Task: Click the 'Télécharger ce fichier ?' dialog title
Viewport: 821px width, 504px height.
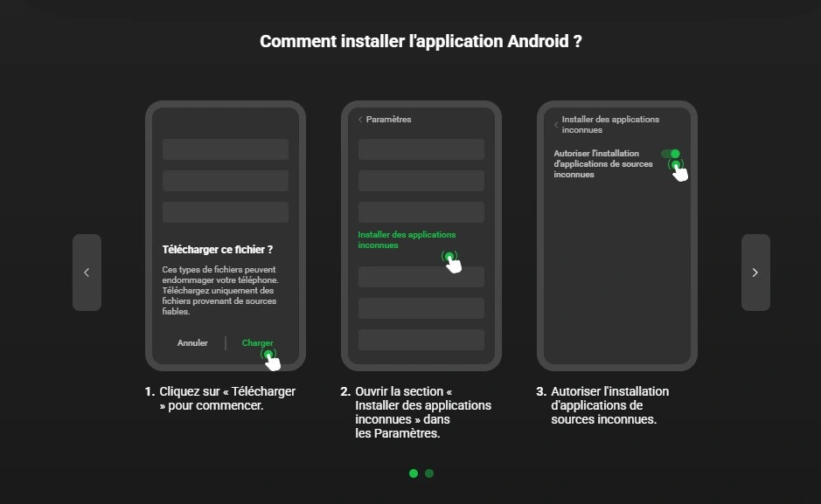Action: (x=218, y=250)
